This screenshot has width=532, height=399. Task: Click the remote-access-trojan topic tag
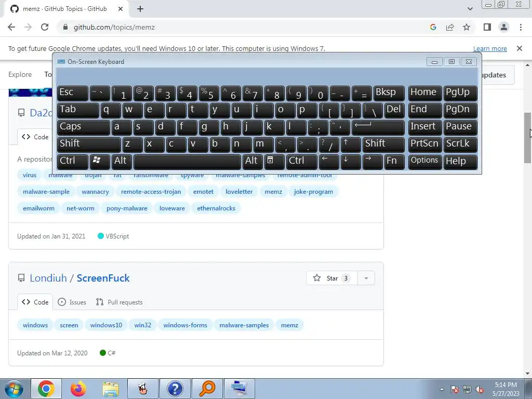(x=151, y=192)
